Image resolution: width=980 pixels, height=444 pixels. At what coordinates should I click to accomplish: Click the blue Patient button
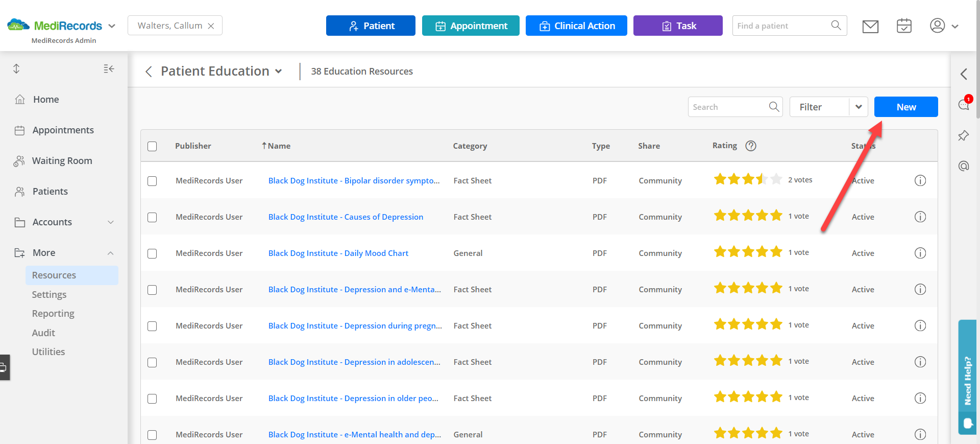click(x=371, y=26)
